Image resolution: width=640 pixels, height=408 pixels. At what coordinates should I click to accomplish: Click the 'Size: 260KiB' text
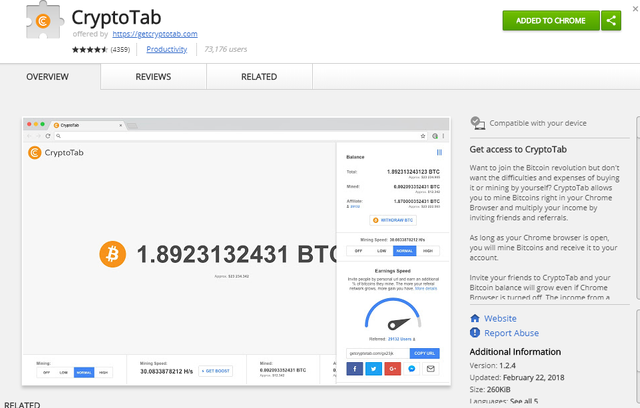[490, 389]
